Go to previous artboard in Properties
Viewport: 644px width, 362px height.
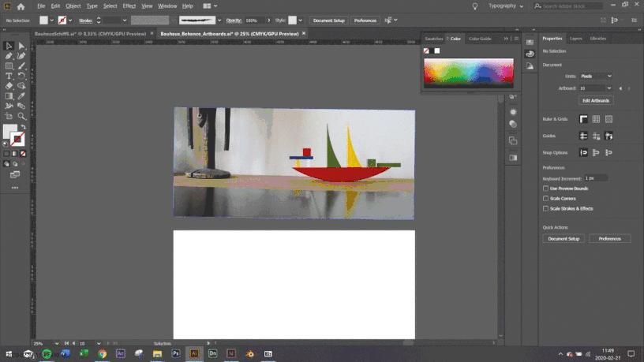[620, 88]
